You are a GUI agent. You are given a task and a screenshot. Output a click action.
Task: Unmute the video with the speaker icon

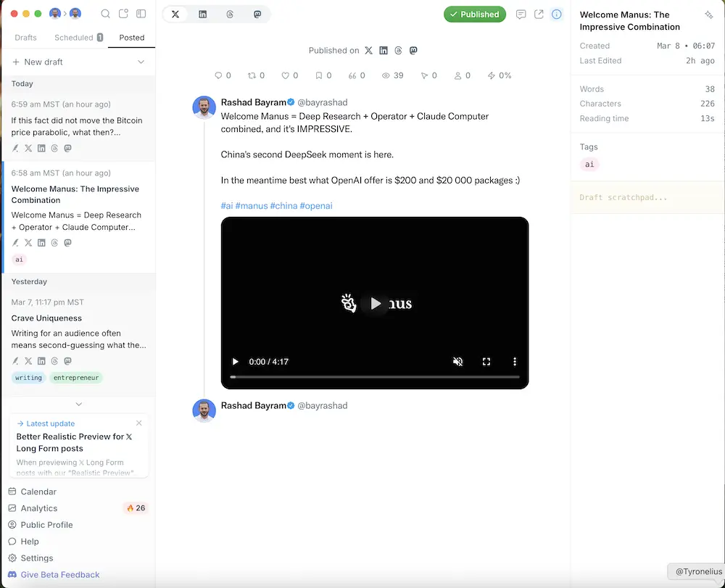pos(457,362)
